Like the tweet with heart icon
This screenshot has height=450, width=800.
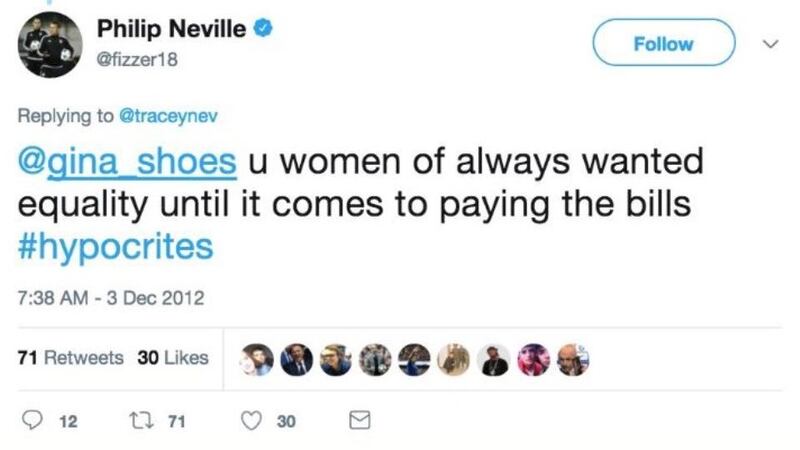(x=250, y=422)
